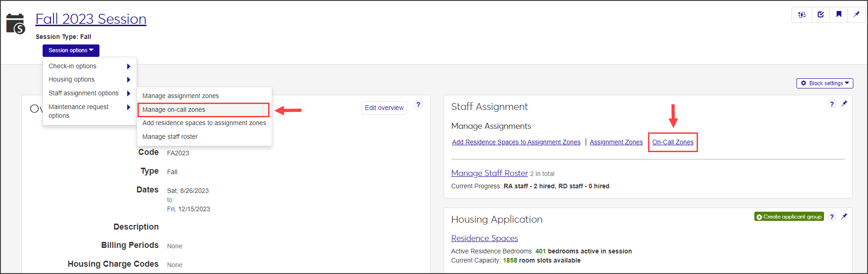Expand Maintenance request options submenu
This screenshot has width=868, height=274.
90,111
